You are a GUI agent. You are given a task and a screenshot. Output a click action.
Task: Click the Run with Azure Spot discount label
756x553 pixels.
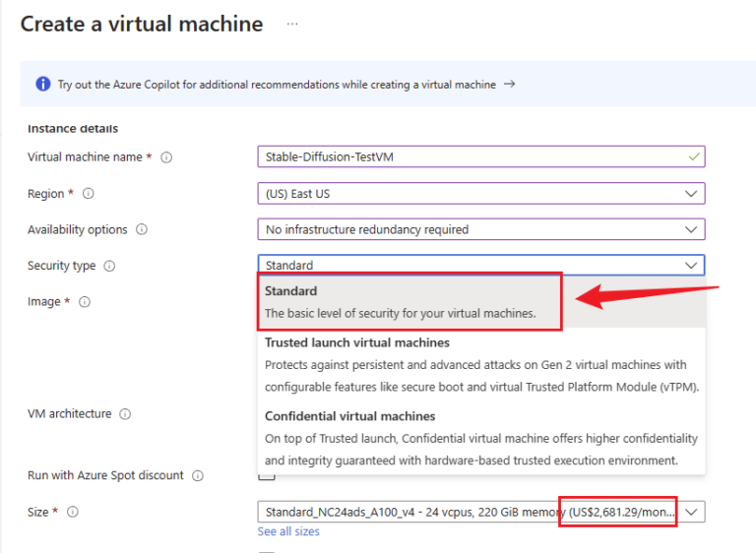(x=105, y=475)
